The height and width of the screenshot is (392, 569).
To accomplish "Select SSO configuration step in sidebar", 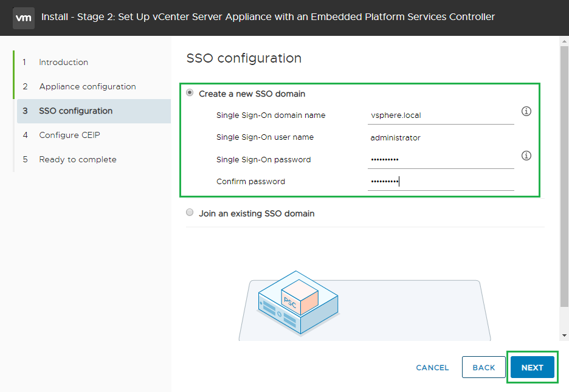I will click(x=75, y=111).
